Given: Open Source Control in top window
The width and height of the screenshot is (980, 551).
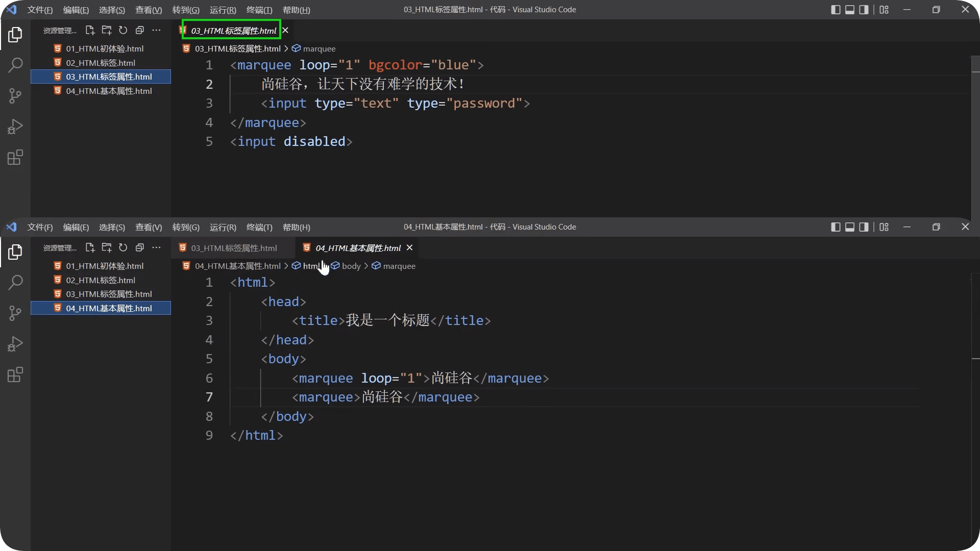Looking at the screenshot, I should point(15,95).
